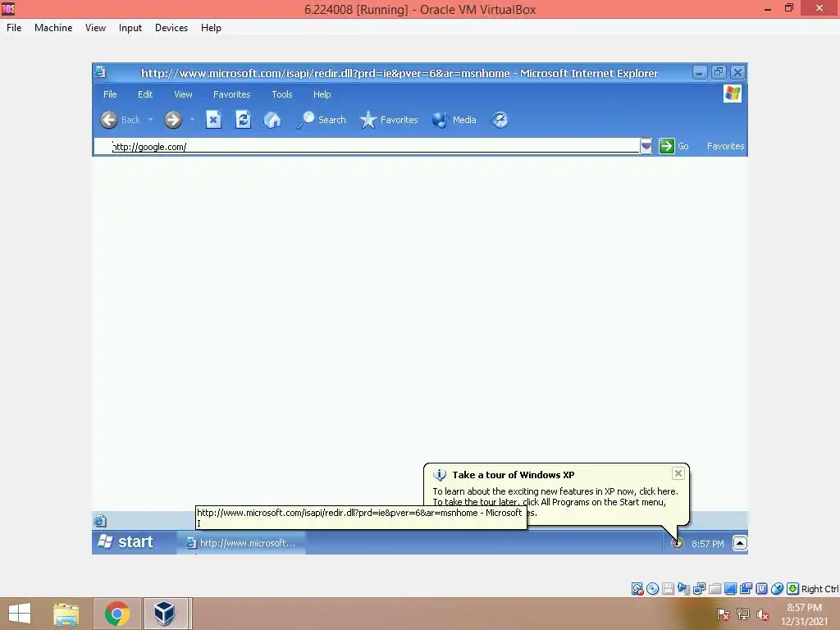Click the VirtualBox CPU chip status icon
Viewport: 840px width, 630px height.
(x=761, y=589)
